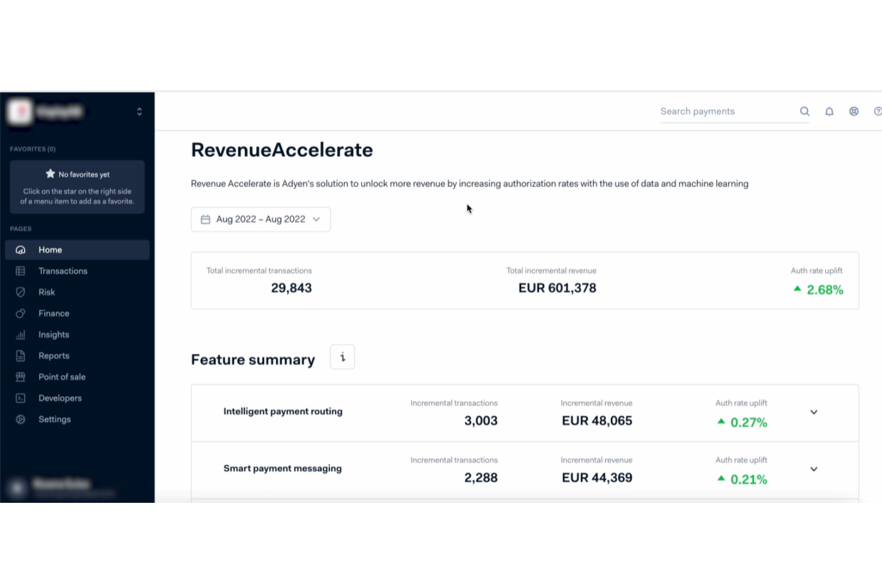Click the Intelligent payment routing label
The width and height of the screenshot is (882, 588).
(x=283, y=412)
